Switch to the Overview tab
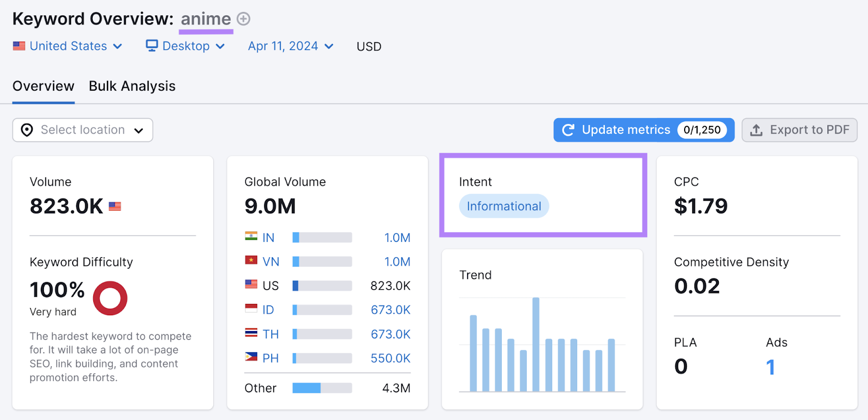The image size is (868, 420). pos(43,86)
